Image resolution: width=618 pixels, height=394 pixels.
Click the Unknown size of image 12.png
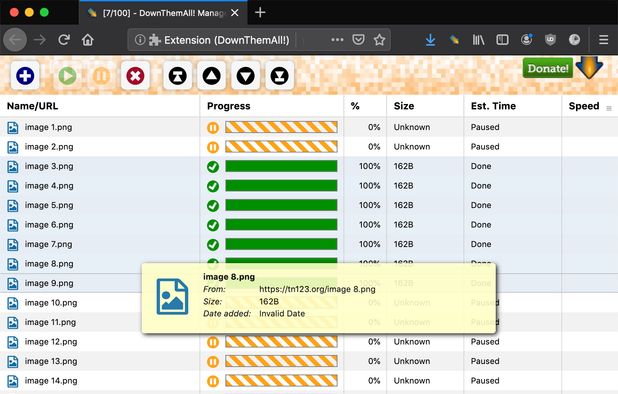(x=412, y=342)
